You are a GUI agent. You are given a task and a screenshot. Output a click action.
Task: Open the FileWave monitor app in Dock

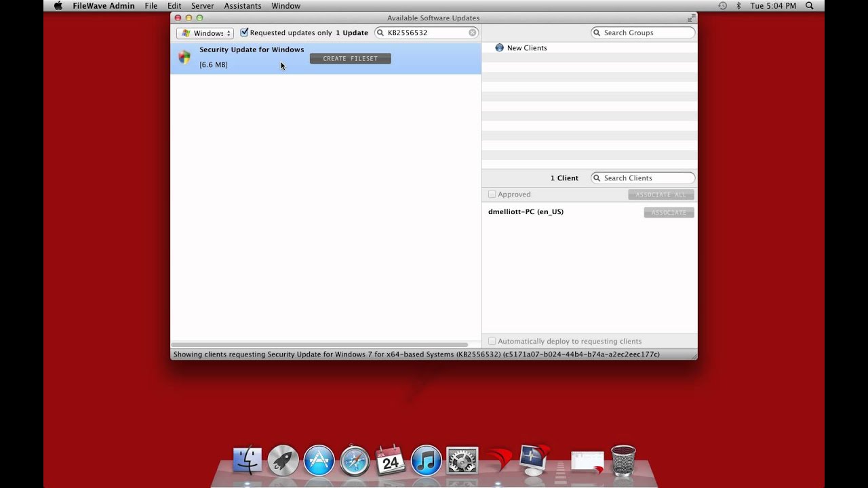click(x=534, y=460)
